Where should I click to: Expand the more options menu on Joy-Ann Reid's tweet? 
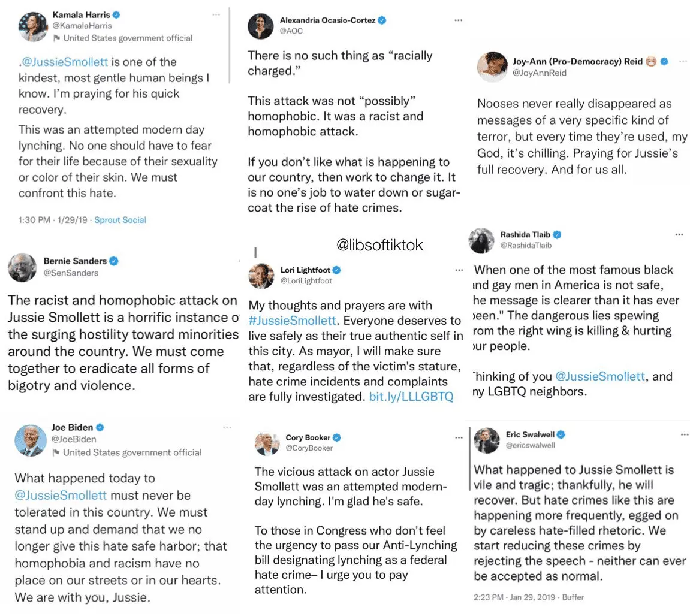(x=682, y=61)
